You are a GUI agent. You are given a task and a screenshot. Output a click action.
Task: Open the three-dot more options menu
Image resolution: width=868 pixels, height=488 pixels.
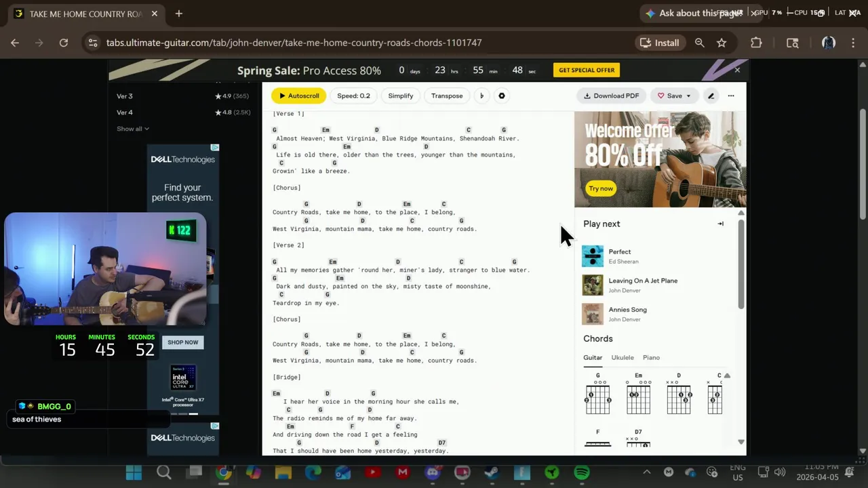[x=731, y=96]
